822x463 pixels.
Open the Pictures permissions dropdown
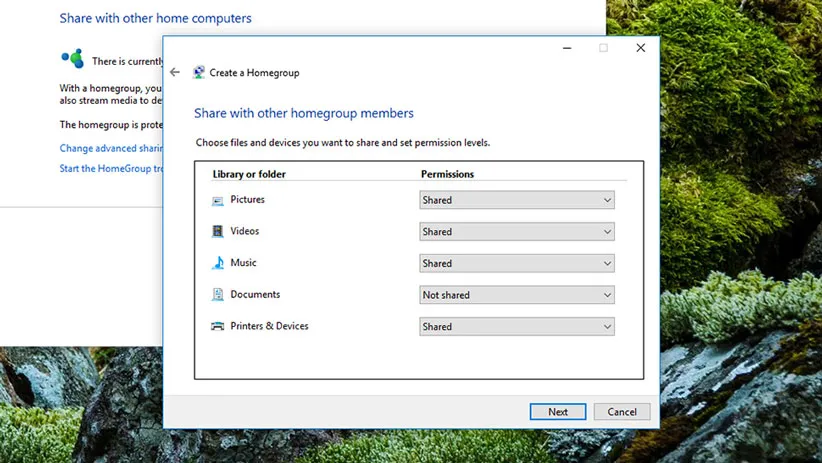coord(516,200)
